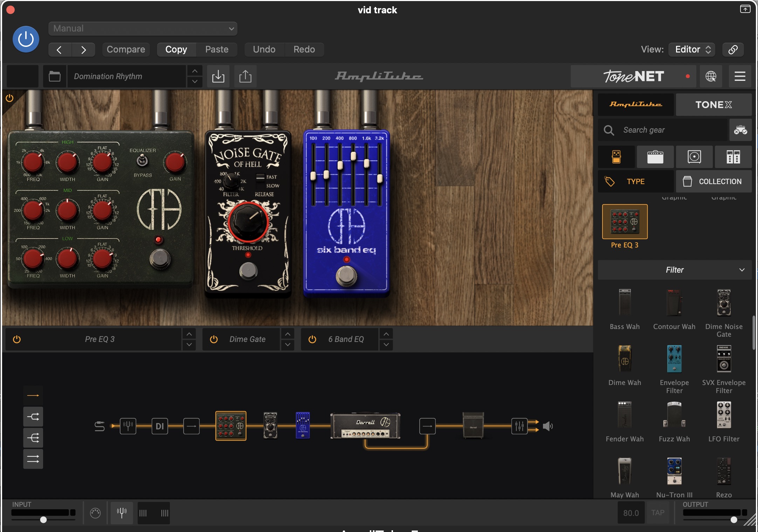
Task: Click the save preset download icon
Action: (218, 76)
